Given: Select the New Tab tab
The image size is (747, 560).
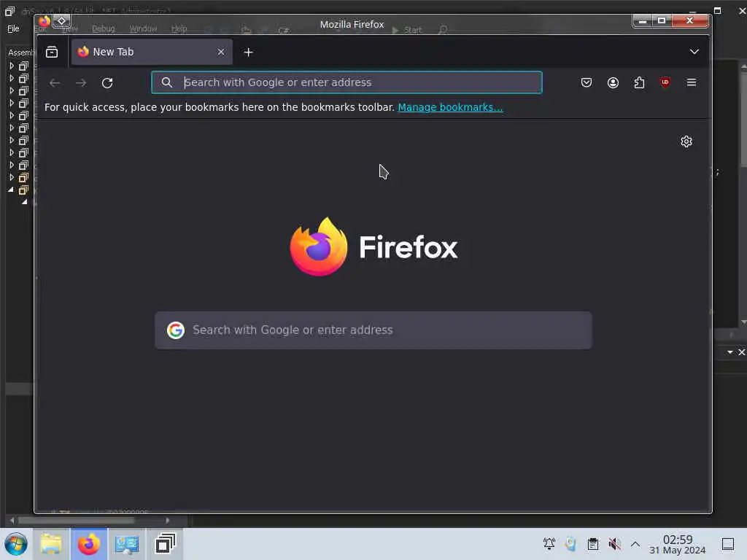Looking at the screenshot, I should [x=152, y=52].
